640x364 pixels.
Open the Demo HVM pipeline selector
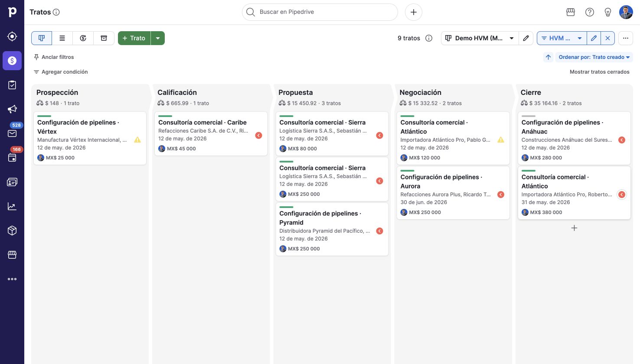click(480, 38)
